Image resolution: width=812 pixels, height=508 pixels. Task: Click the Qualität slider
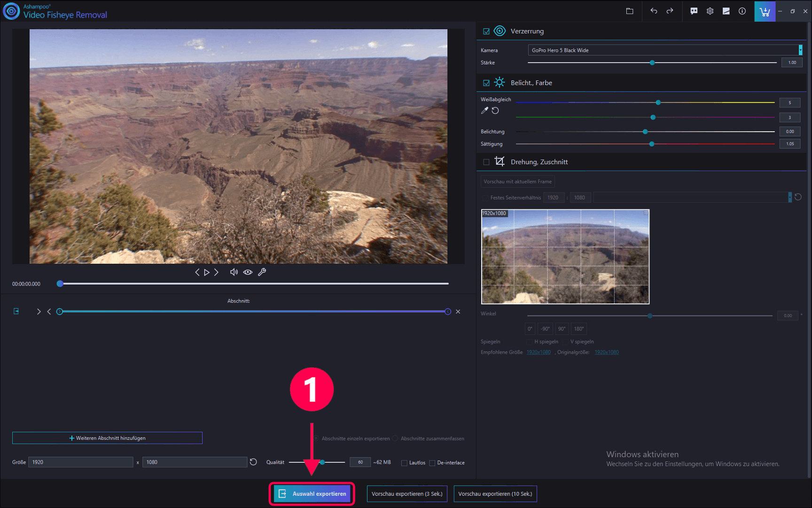tap(317, 462)
